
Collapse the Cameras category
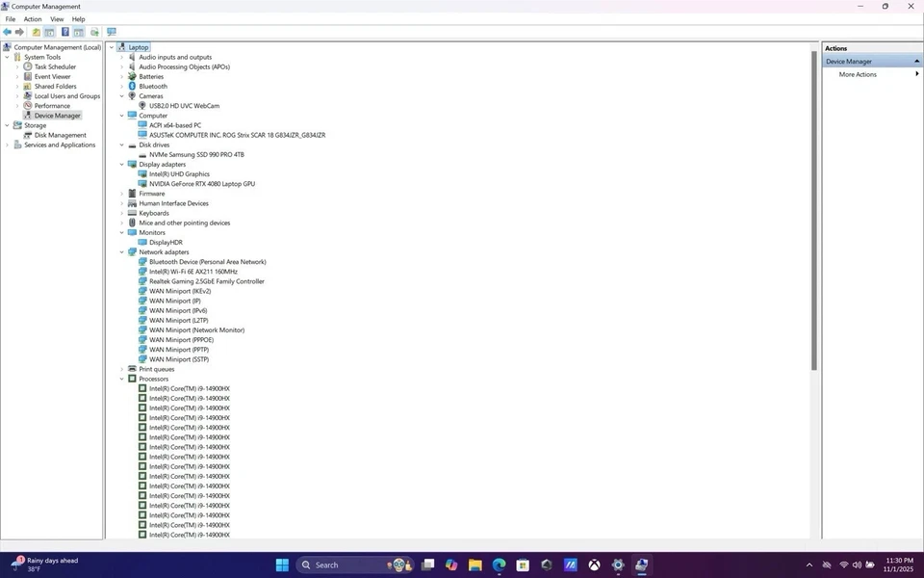pyautogui.click(x=122, y=96)
